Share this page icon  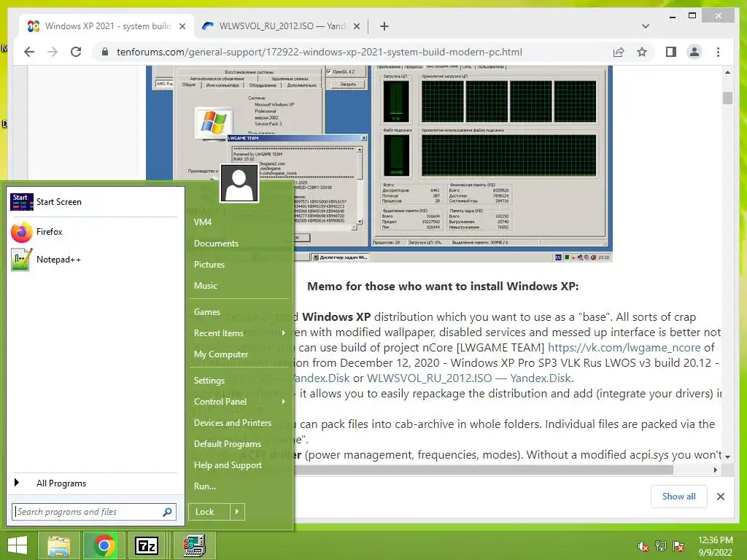tap(619, 52)
